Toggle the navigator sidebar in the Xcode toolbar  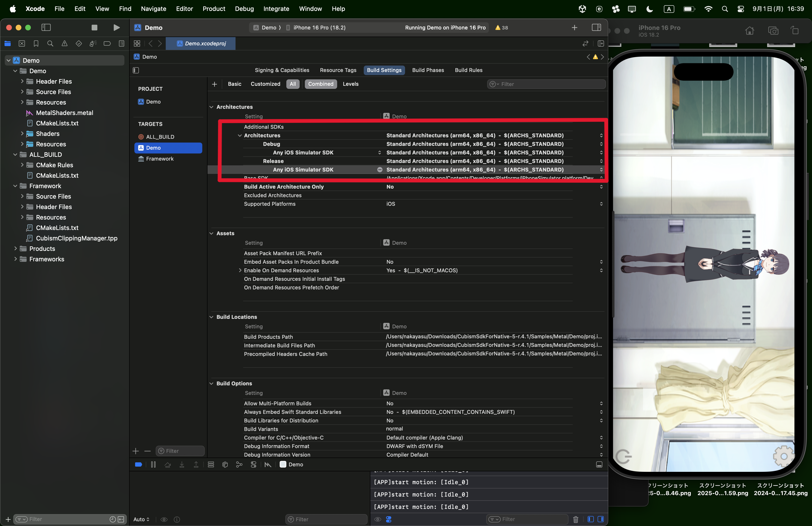point(46,28)
